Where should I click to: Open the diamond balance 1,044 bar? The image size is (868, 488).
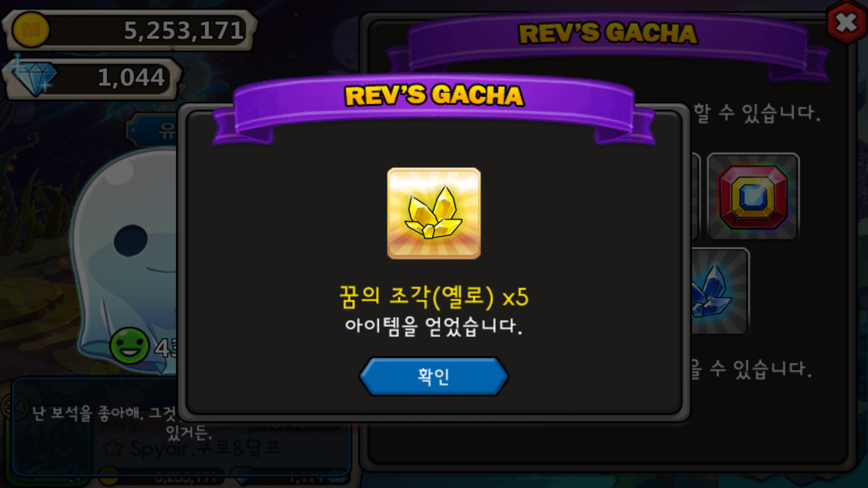(93, 78)
